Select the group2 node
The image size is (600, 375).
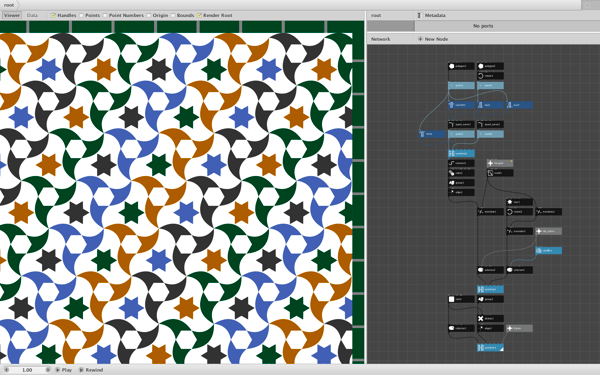pyautogui.click(x=491, y=299)
